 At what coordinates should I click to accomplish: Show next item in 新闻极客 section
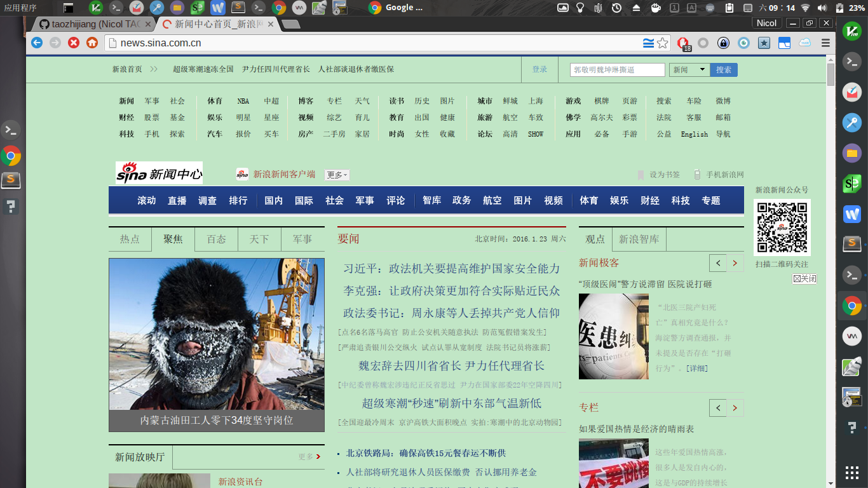[735, 263]
